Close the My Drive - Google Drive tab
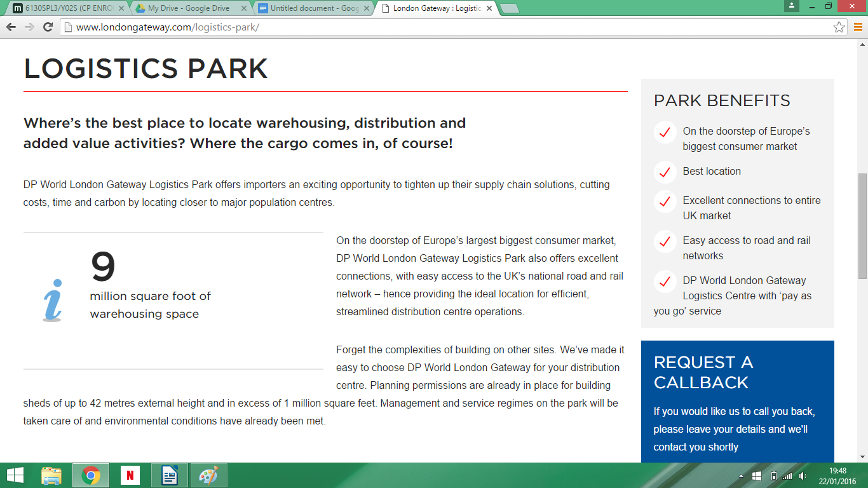 [245, 8]
